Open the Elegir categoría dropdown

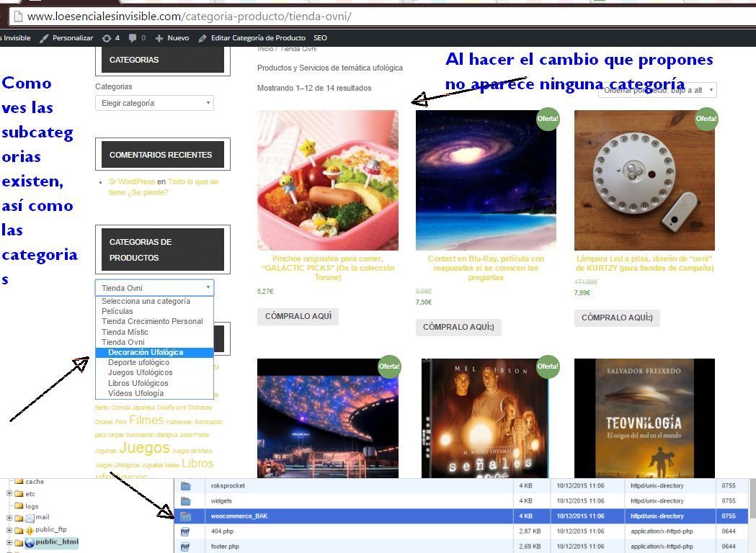[x=155, y=103]
